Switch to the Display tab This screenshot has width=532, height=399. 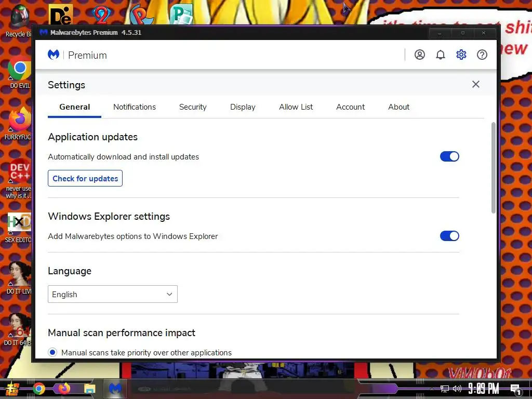243,107
